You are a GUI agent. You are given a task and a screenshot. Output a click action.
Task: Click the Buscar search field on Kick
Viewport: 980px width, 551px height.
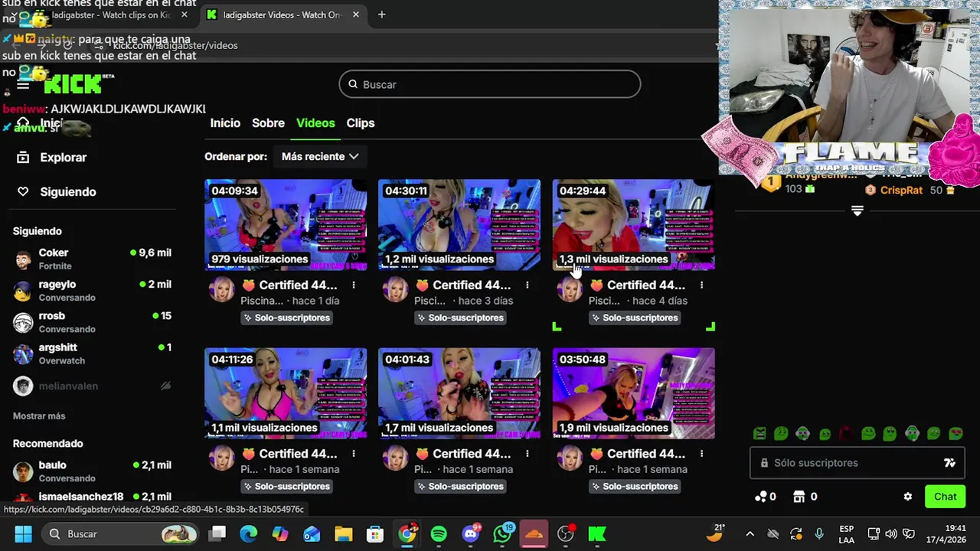(x=490, y=84)
